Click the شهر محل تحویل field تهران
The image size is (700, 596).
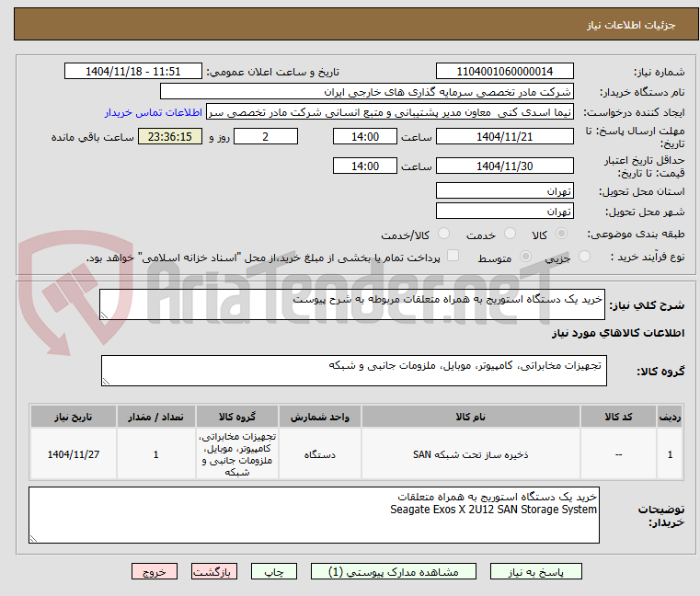504,212
